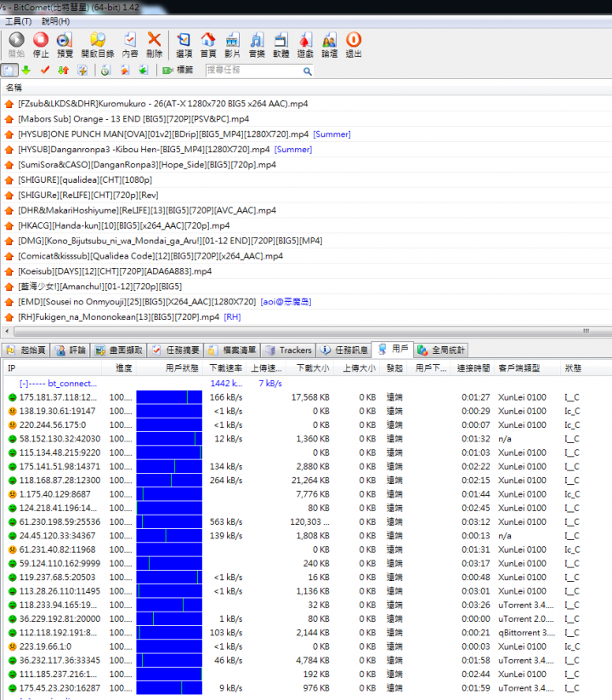Click progress bar of peer 36.229.192.81:20000

[x=169, y=618]
